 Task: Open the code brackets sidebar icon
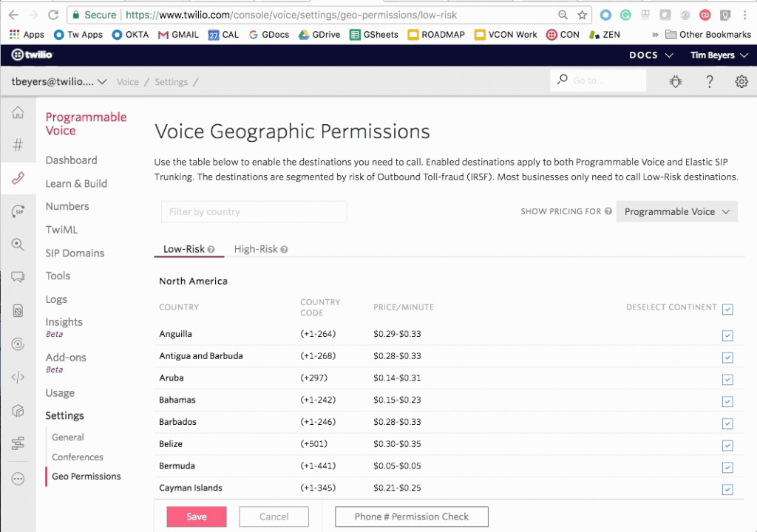(18, 377)
